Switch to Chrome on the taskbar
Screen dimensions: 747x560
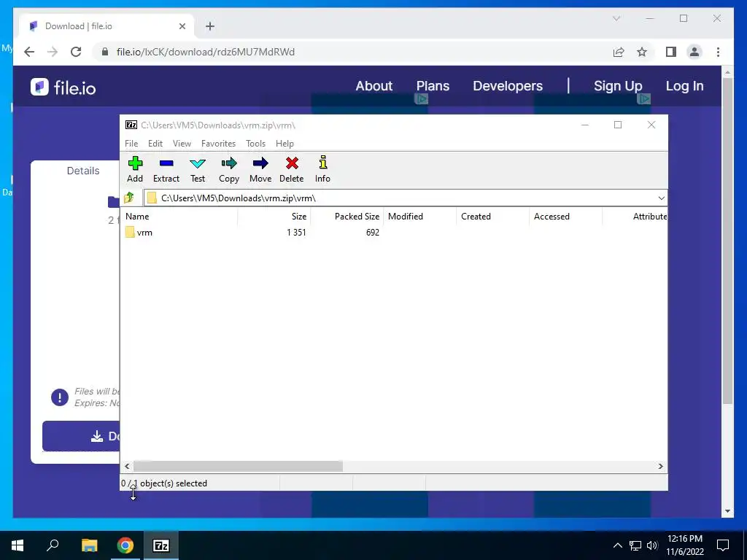125,545
